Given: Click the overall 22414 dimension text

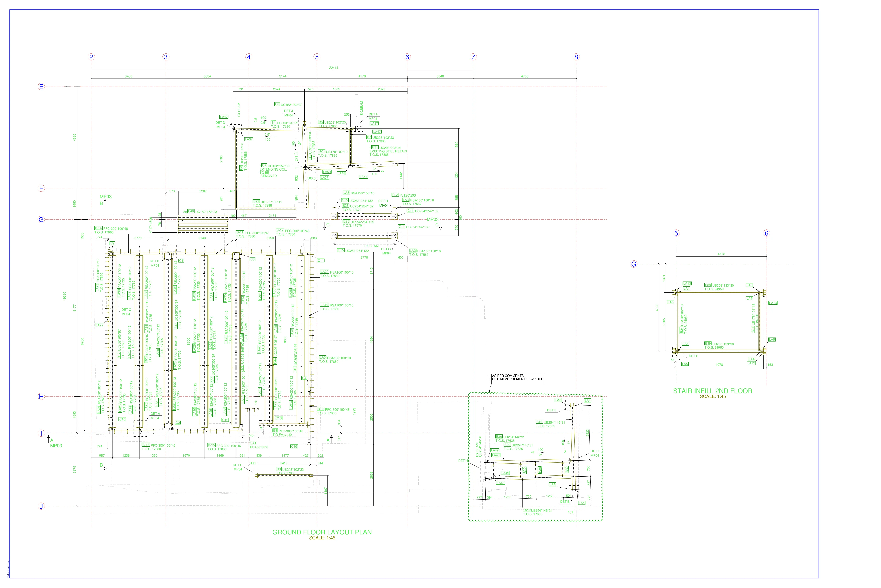Looking at the screenshot, I should tap(333, 68).
